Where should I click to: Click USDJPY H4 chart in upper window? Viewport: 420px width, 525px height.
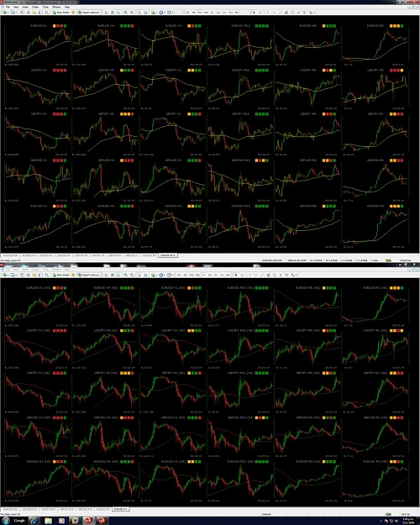click(105, 89)
